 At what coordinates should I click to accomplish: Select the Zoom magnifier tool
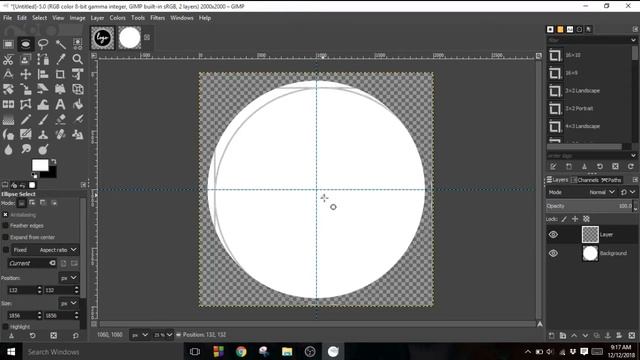[78, 60]
